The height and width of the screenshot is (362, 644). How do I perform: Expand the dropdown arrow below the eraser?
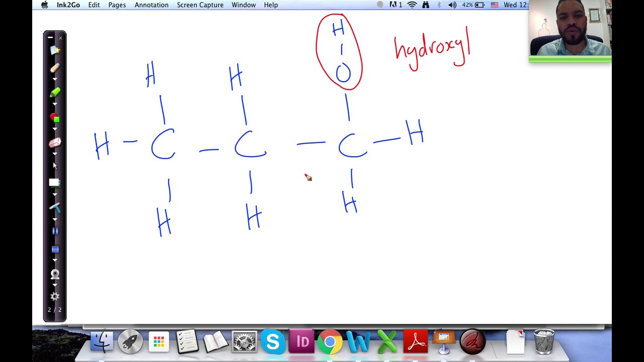(x=55, y=154)
